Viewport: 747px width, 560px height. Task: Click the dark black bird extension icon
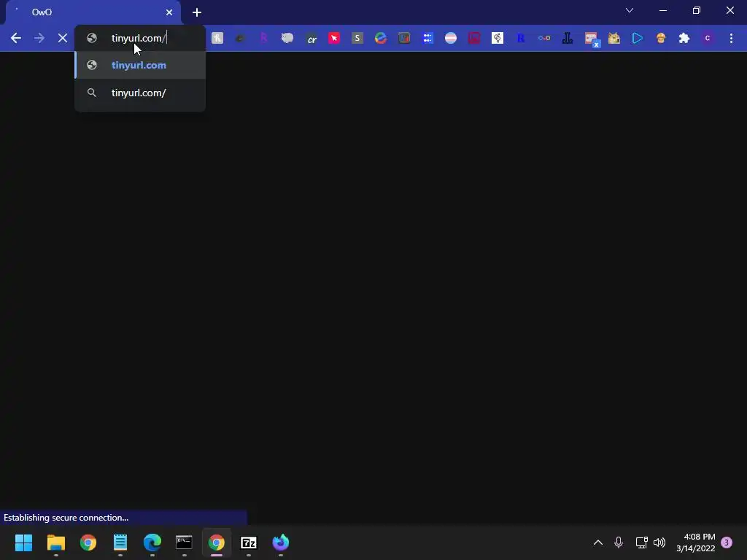tap(240, 38)
